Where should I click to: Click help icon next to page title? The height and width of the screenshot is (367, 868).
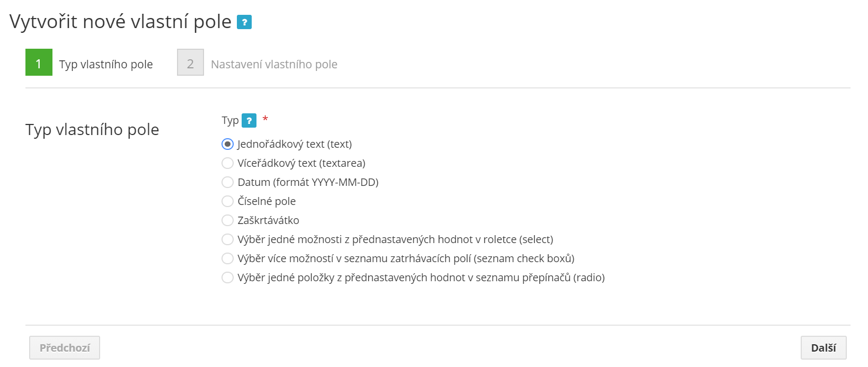click(x=244, y=22)
